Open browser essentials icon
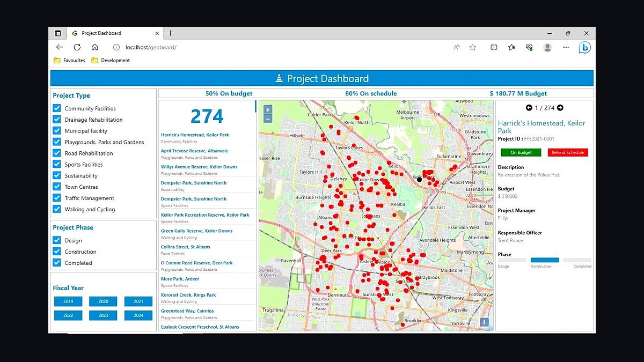This screenshot has width=644, height=362. click(x=529, y=47)
